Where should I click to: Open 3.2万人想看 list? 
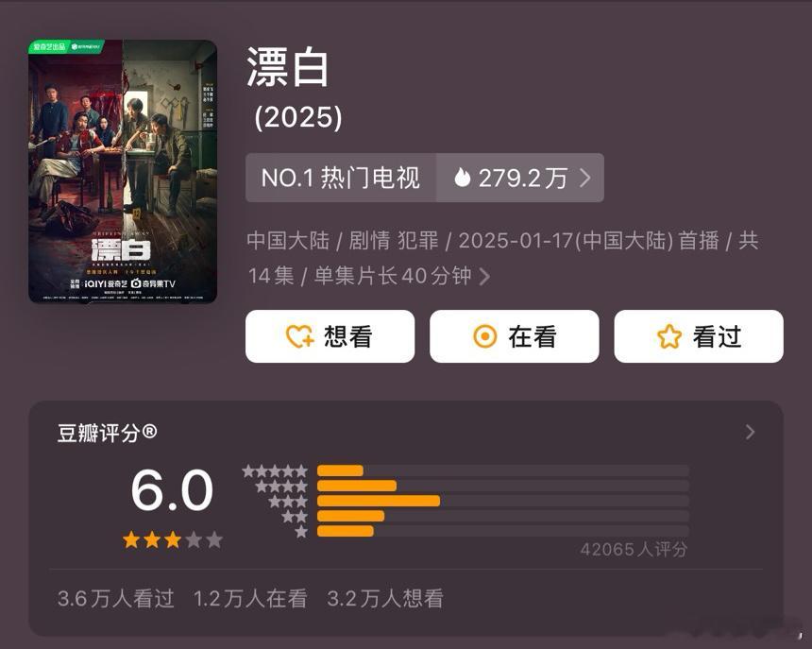[x=385, y=599]
